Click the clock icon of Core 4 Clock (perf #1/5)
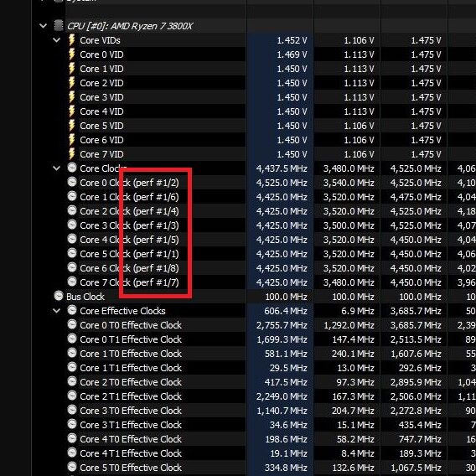 pos(72,239)
